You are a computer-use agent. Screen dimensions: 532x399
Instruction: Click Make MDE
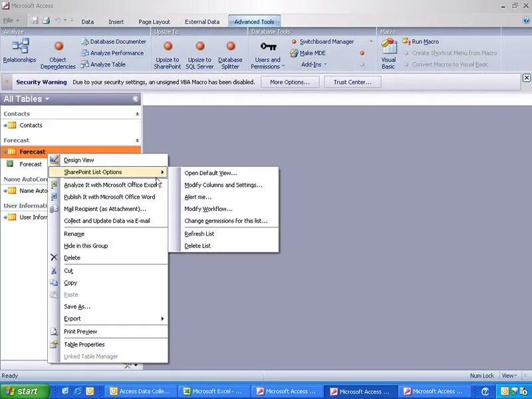(308, 53)
